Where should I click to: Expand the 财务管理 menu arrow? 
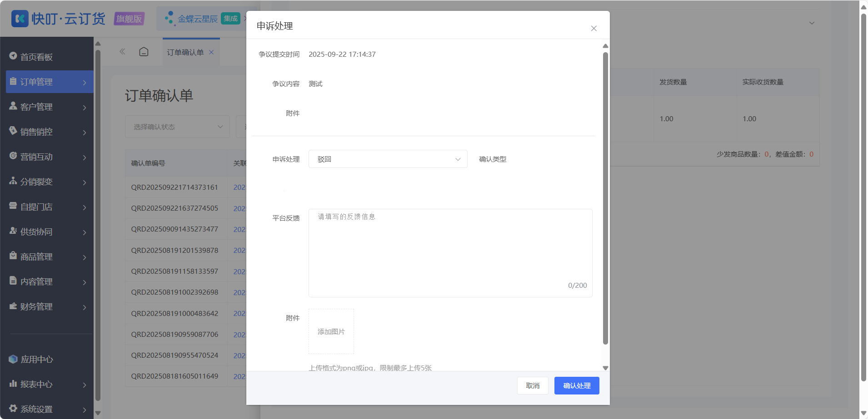click(x=85, y=307)
